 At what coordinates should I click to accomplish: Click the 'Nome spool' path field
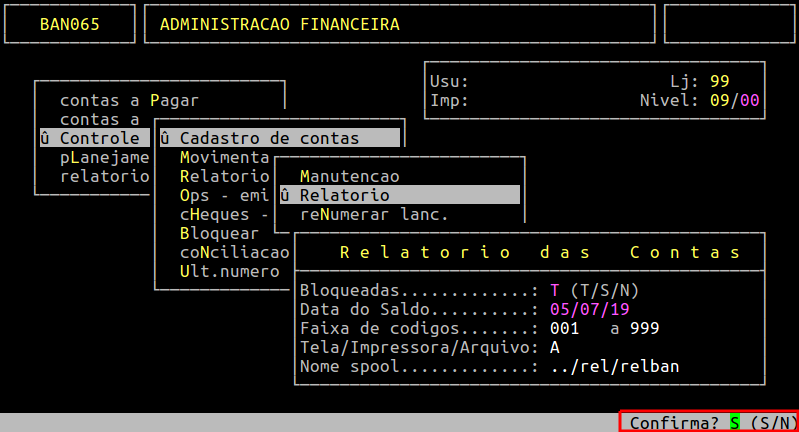tap(614, 366)
